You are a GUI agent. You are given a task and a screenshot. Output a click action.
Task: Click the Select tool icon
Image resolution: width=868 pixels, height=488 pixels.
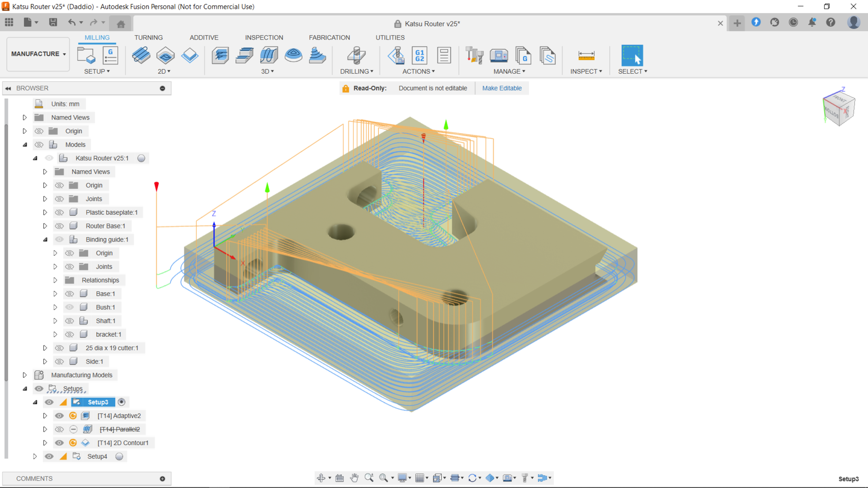point(632,55)
